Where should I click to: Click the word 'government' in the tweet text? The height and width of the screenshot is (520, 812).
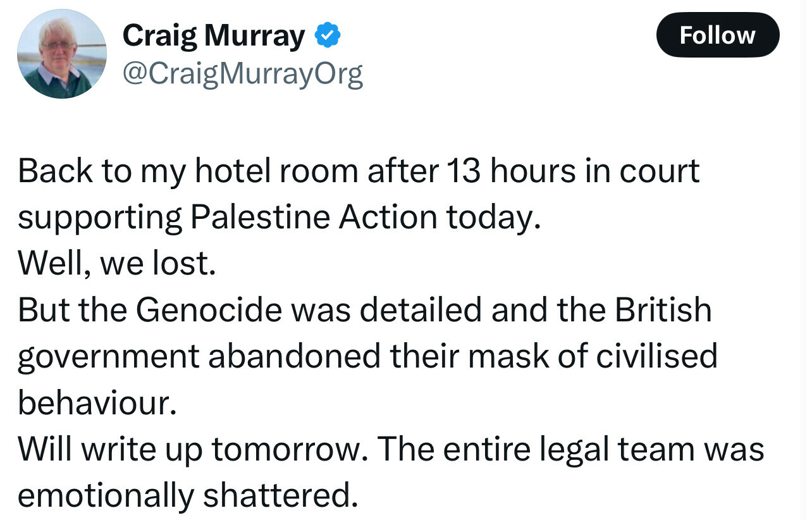click(x=108, y=357)
